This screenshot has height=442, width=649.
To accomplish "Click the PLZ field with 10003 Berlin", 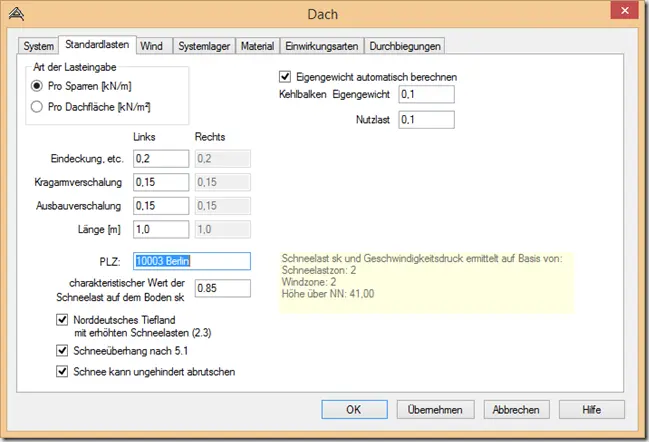I will point(192,261).
